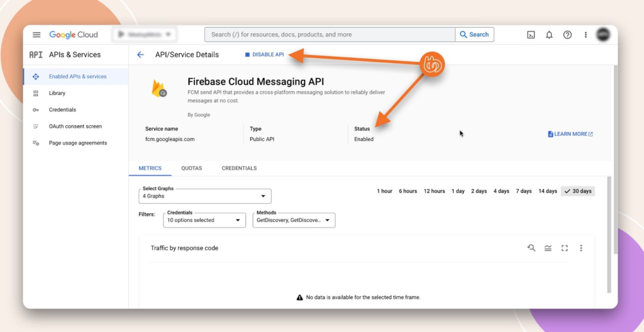This screenshot has width=644, height=332.
Task: Select the 30 days time range
Action: tap(577, 191)
